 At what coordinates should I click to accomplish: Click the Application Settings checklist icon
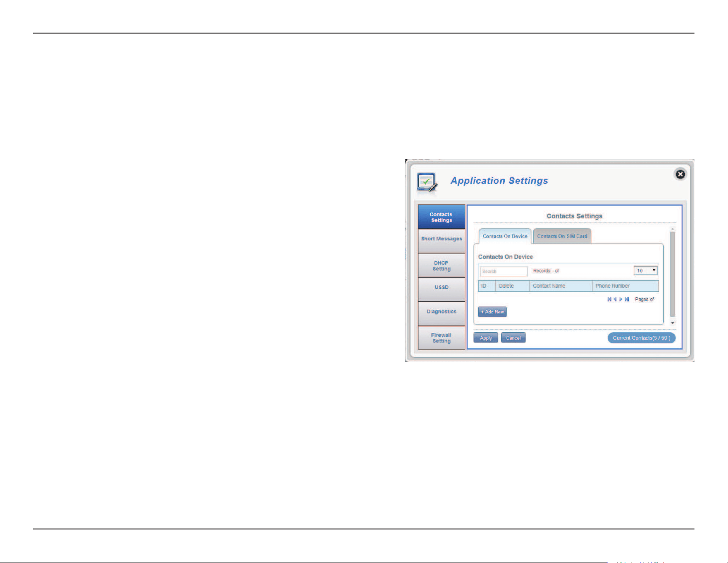tap(427, 182)
